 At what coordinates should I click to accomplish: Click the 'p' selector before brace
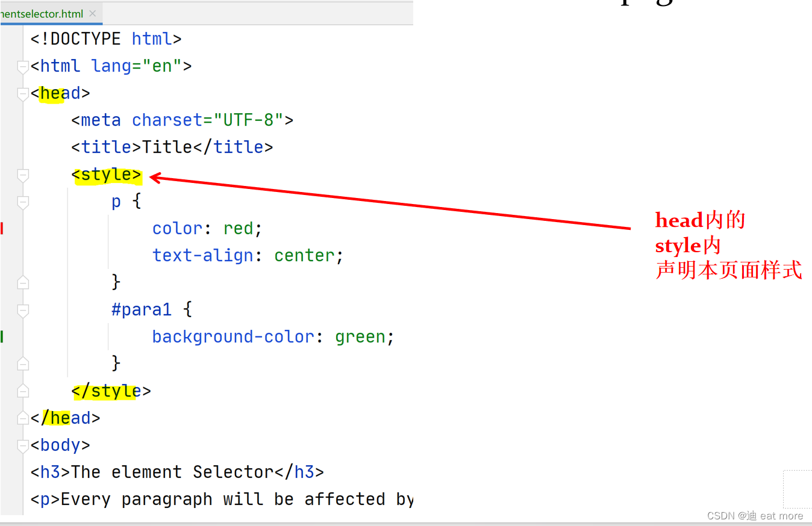(116, 202)
